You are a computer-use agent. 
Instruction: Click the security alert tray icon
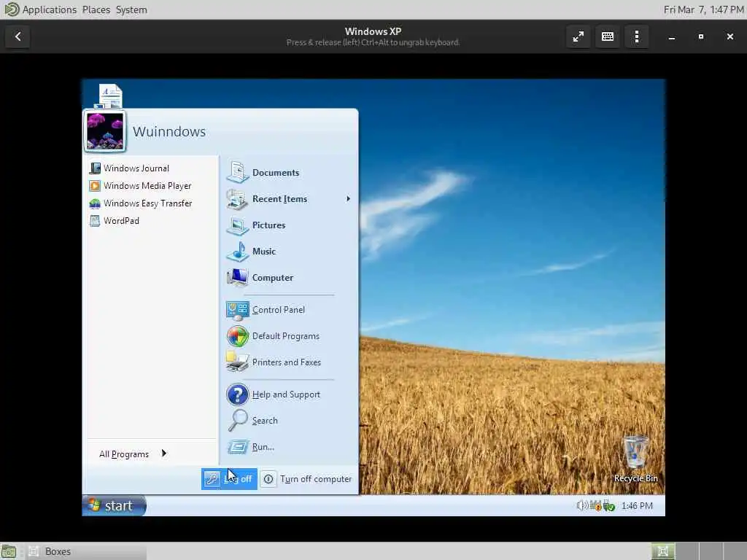[x=595, y=505]
